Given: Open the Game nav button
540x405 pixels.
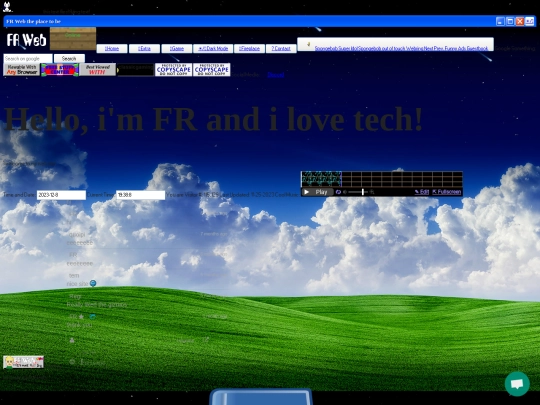Looking at the screenshot, I should click(x=176, y=49).
